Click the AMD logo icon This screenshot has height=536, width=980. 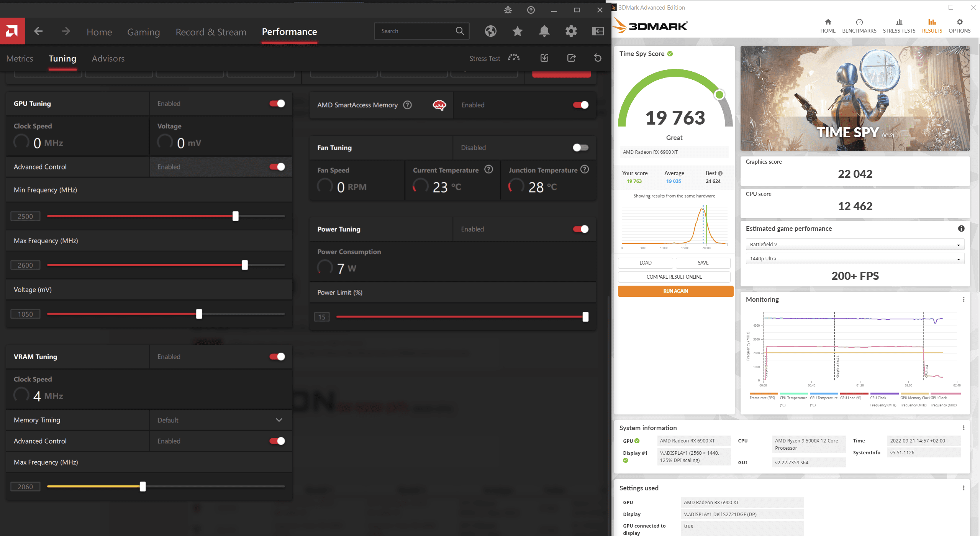[12, 31]
